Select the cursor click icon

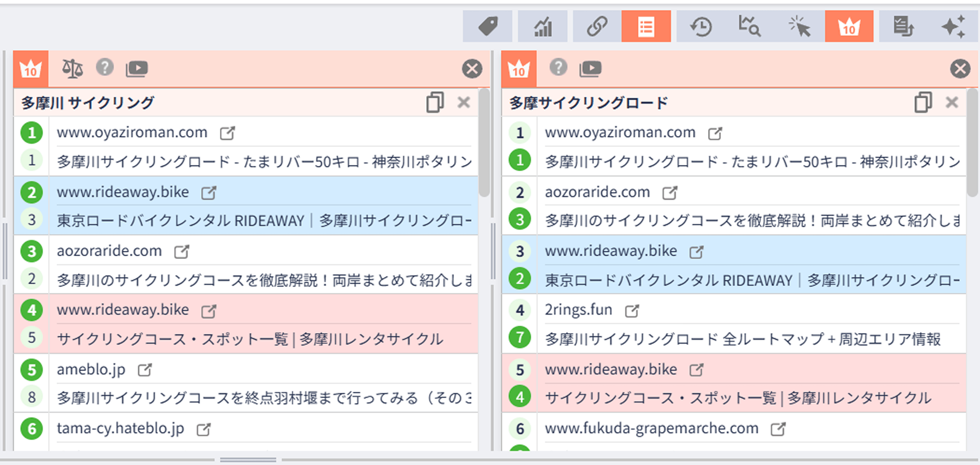pyautogui.click(x=799, y=26)
